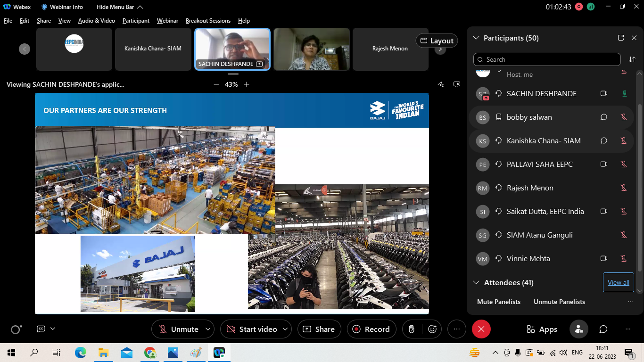This screenshot has height=362, width=644.
Task: Open the View menu
Action: click(65, 21)
